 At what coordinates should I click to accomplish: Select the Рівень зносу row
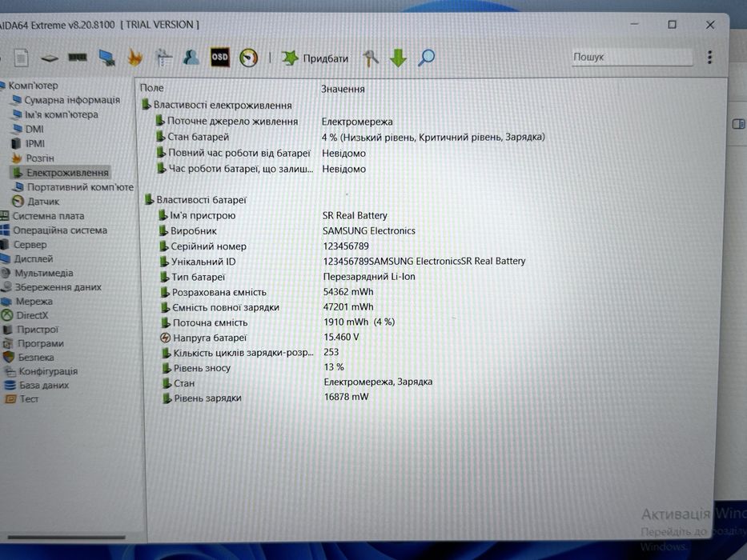(254, 368)
